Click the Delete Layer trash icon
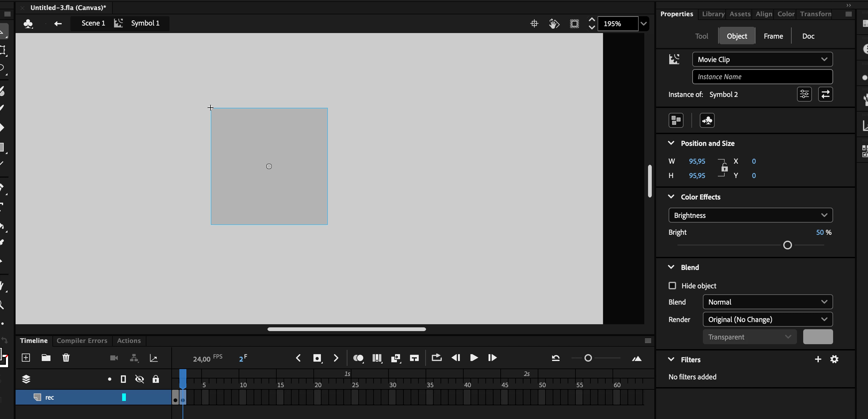This screenshot has width=868, height=419. pyautogui.click(x=66, y=358)
